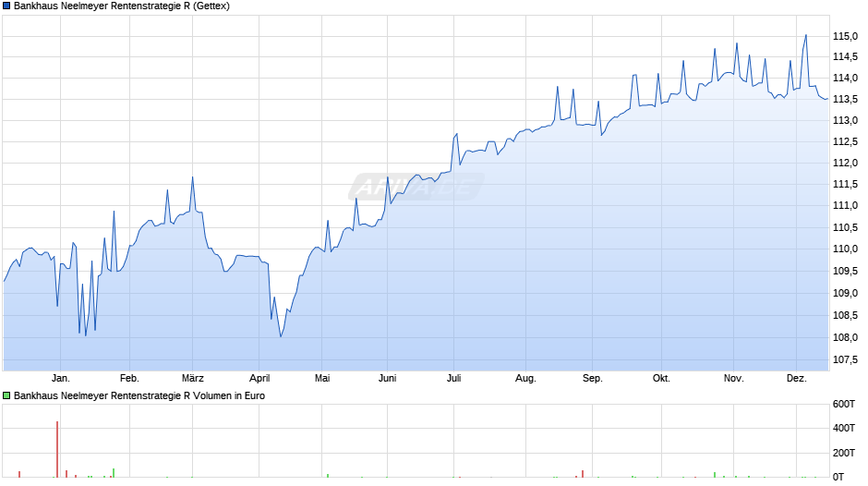Screen dimensions: 868x486
Task: Click the 0T volume axis value
Action: [x=838, y=477]
